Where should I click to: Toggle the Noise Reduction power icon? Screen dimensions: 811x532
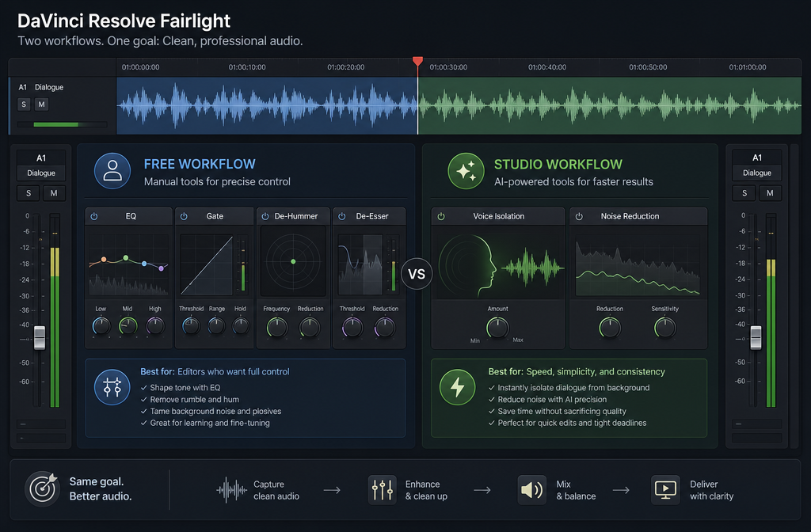coord(579,216)
